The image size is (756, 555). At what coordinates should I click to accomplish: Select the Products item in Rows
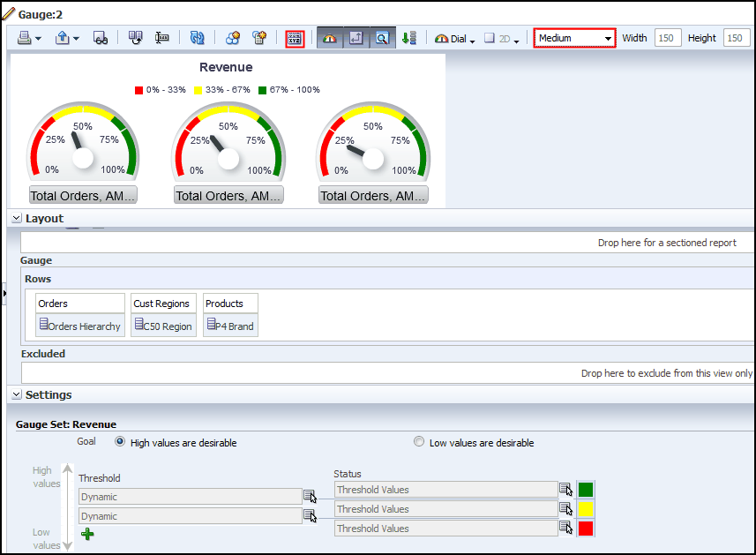(229, 304)
